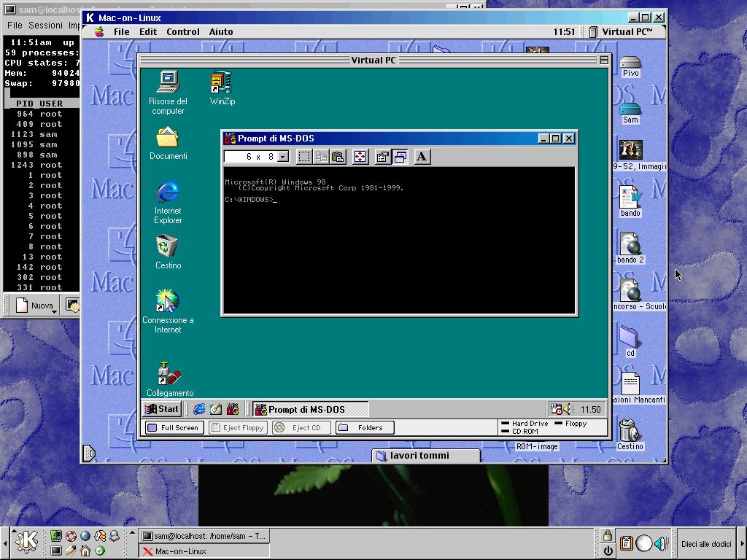Click the Paste icon in MS-DOS toolbar
The image size is (747, 560).
pos(338,157)
